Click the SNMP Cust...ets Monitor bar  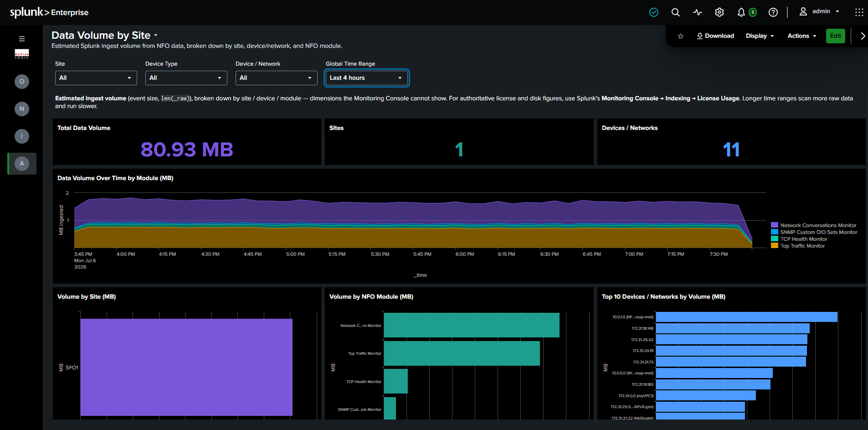pos(390,409)
